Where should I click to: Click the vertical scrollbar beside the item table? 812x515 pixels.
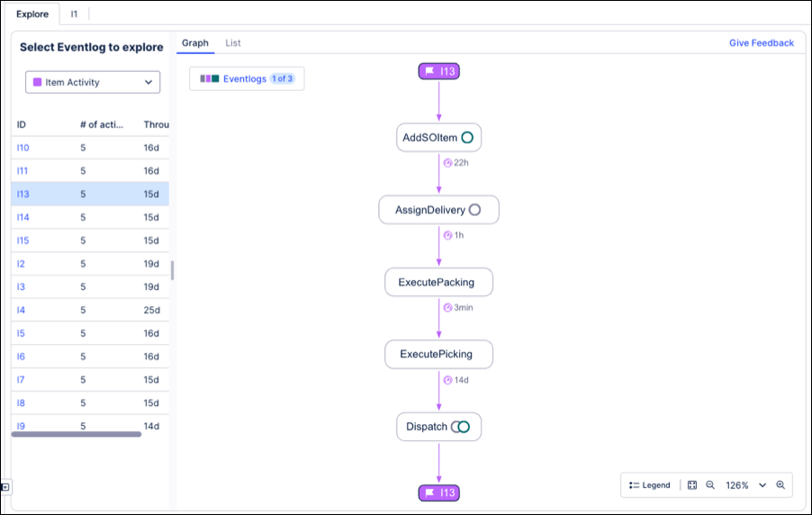coord(172,270)
